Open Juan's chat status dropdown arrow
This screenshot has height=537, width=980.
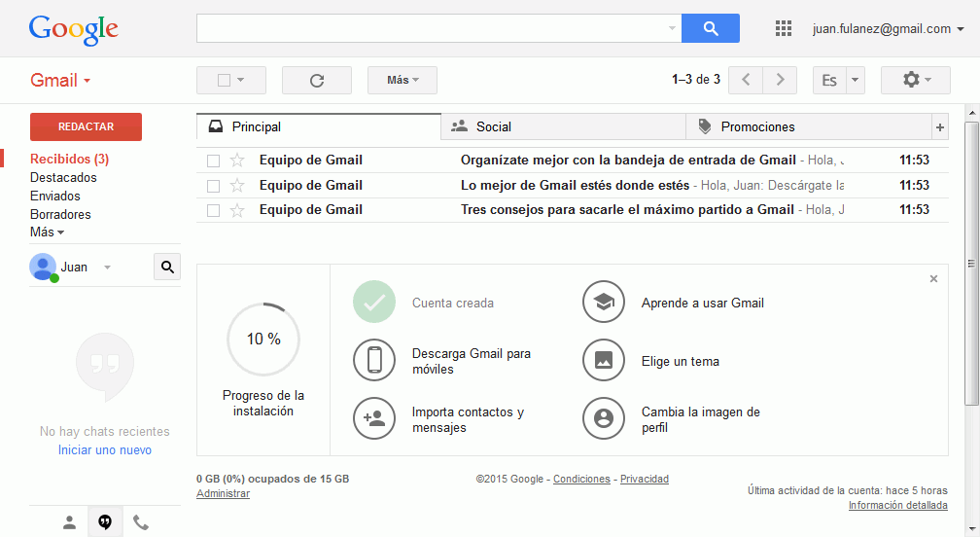(x=107, y=267)
